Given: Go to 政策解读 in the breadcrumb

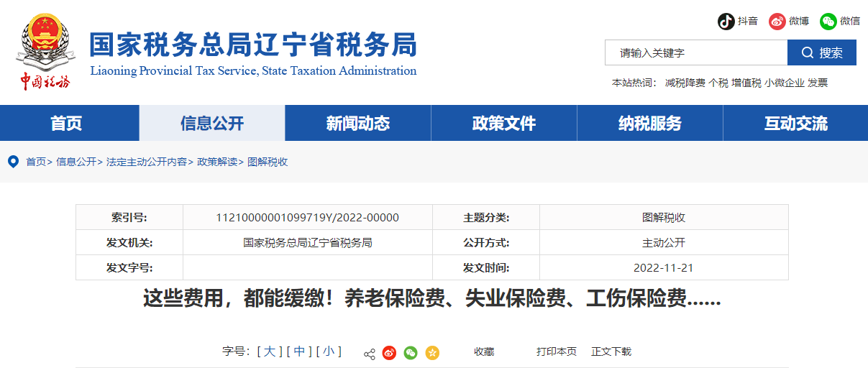Looking at the screenshot, I should tap(217, 162).
